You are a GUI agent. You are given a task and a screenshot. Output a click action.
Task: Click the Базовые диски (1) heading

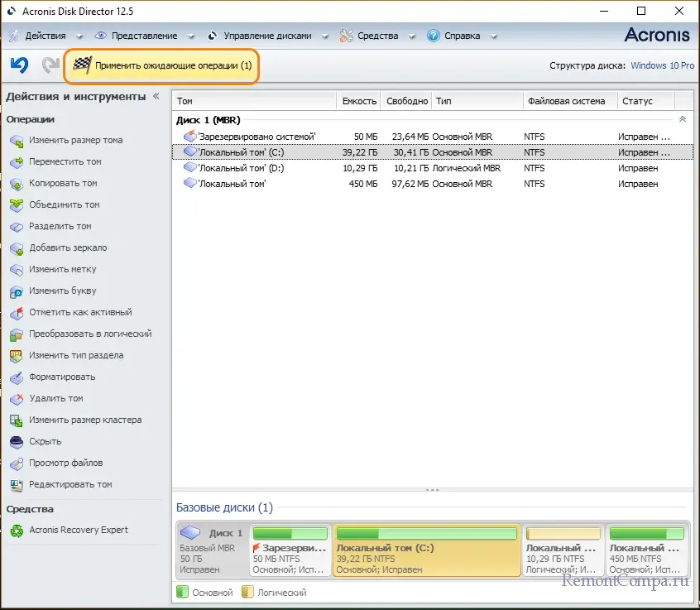[x=224, y=507]
